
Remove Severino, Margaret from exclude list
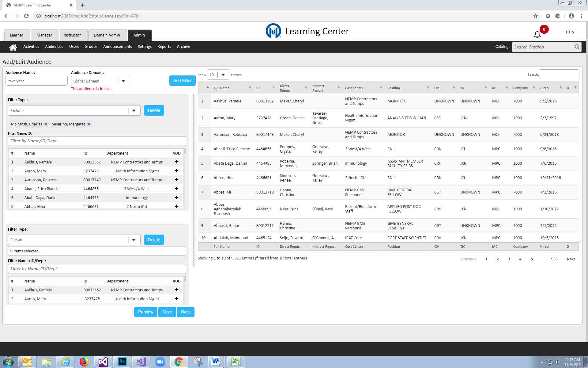89,124
